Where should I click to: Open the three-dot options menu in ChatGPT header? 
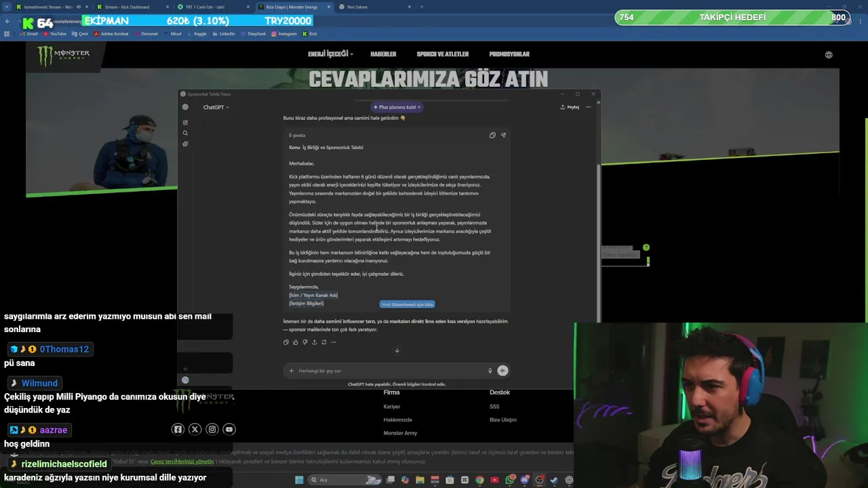coord(588,107)
